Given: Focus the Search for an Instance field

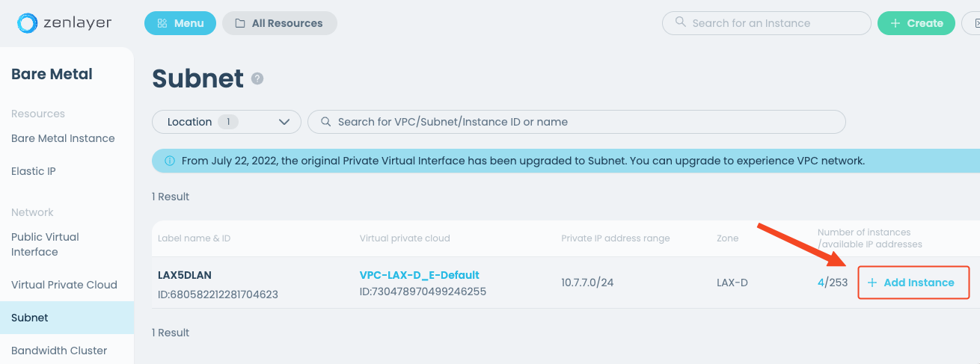Looking at the screenshot, I should (771, 23).
